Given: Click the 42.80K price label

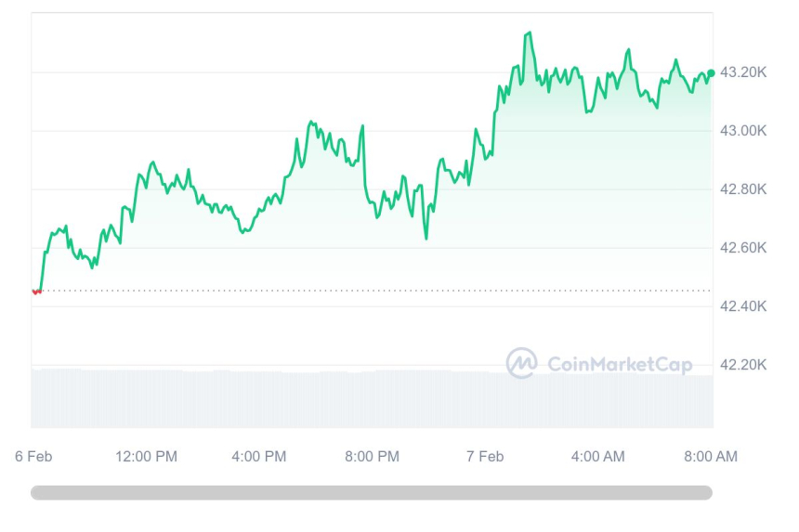Looking at the screenshot, I should point(743,189).
